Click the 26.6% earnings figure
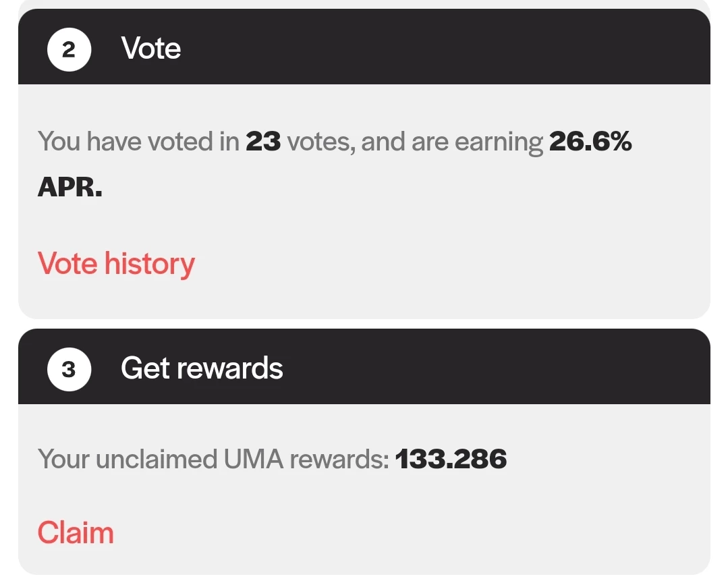The image size is (728, 583). click(x=590, y=141)
